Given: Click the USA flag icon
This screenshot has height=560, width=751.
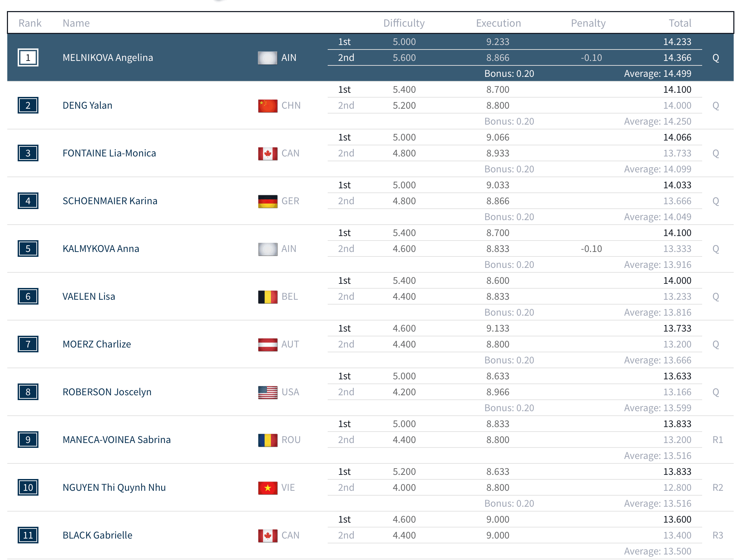Looking at the screenshot, I should click(x=267, y=392).
